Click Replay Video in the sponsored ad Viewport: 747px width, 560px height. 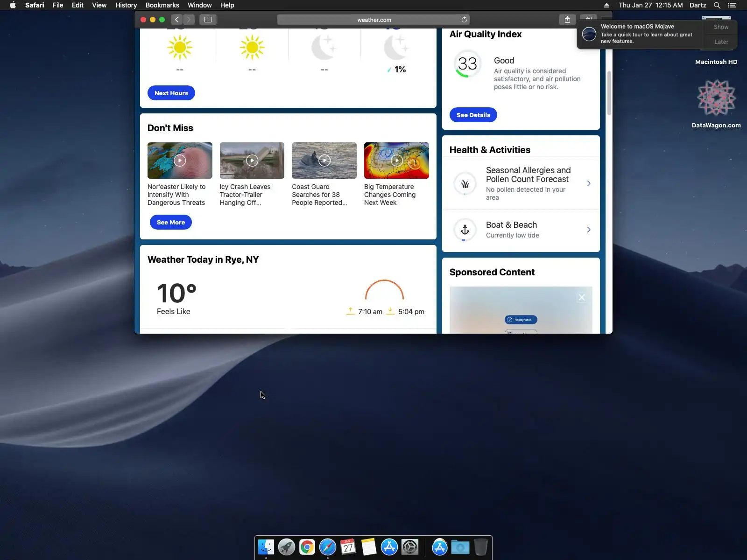click(x=521, y=320)
